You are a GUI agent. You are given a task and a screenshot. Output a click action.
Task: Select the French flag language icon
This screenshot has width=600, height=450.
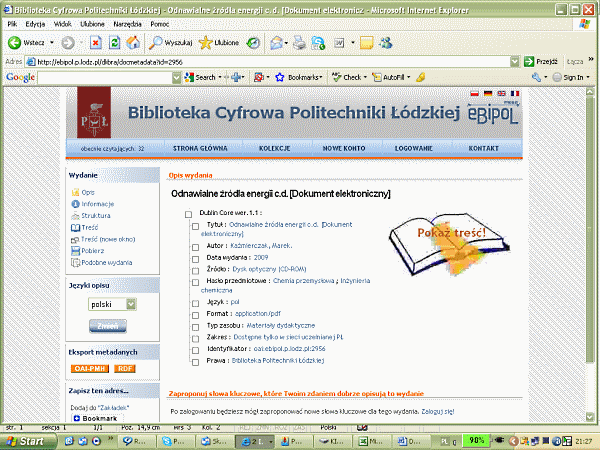tap(515, 93)
